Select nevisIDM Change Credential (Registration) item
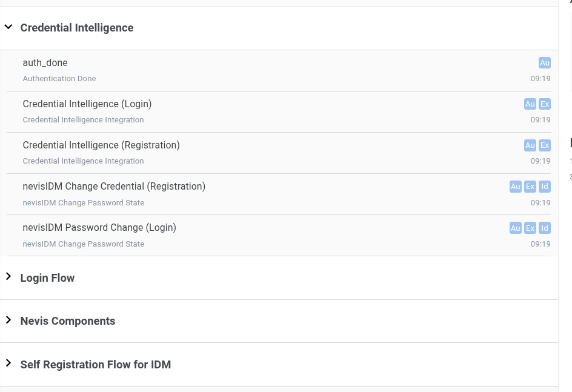Image resolution: width=572 pixels, height=392 pixels. (x=114, y=187)
